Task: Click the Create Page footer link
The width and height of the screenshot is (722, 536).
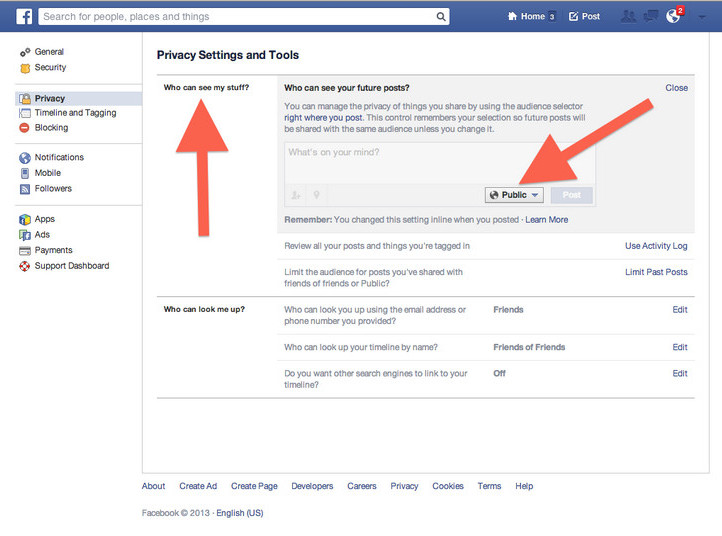Action: click(254, 486)
